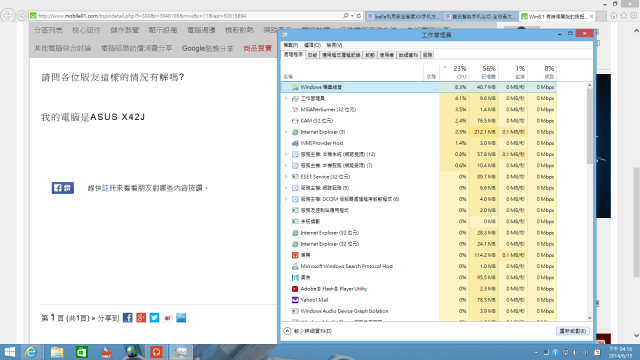The width and height of the screenshot is (640, 360).
Task: Switch to the Startup tab
Action: 370,55
